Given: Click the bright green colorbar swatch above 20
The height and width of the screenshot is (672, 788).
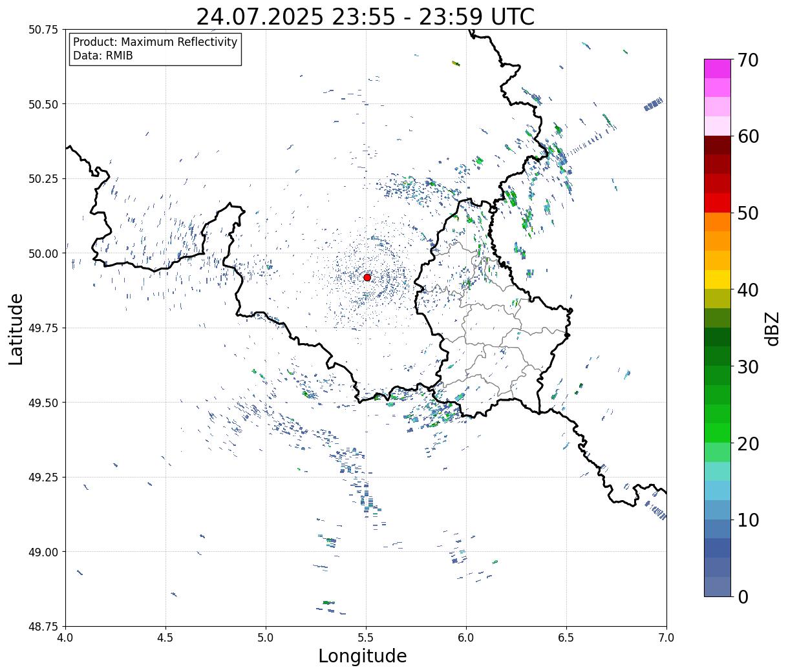Looking at the screenshot, I should (718, 432).
